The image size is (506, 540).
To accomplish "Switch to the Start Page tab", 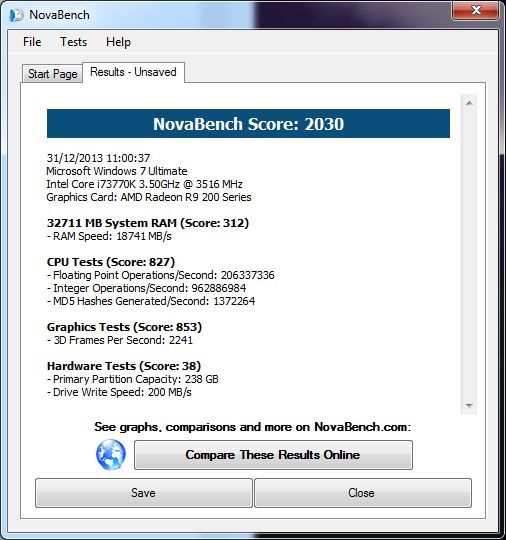I will (53, 74).
